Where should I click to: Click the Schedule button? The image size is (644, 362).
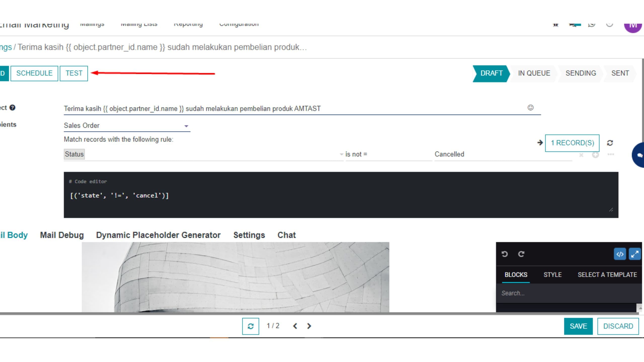coord(34,73)
